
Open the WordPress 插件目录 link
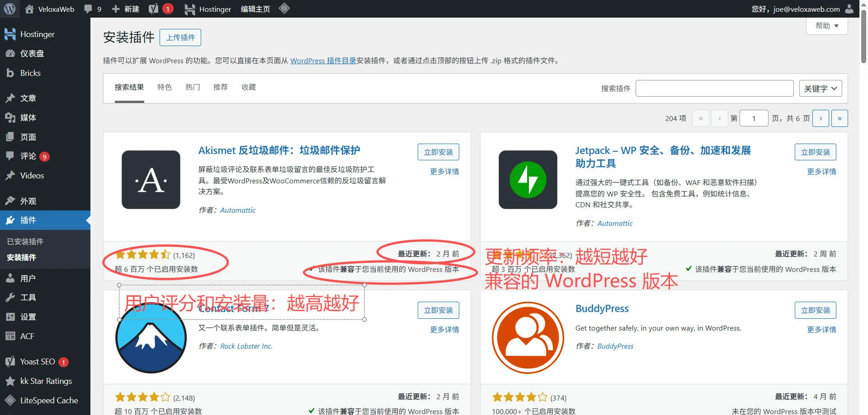click(x=323, y=61)
